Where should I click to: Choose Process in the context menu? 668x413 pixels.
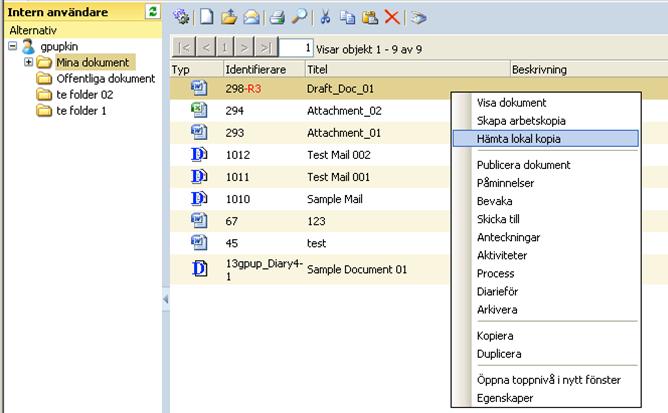pyautogui.click(x=495, y=273)
